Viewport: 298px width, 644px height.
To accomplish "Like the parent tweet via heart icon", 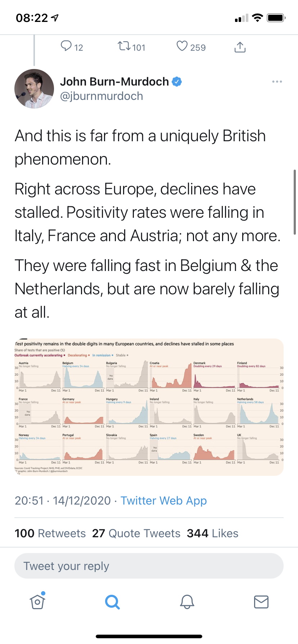I will 182,46.
